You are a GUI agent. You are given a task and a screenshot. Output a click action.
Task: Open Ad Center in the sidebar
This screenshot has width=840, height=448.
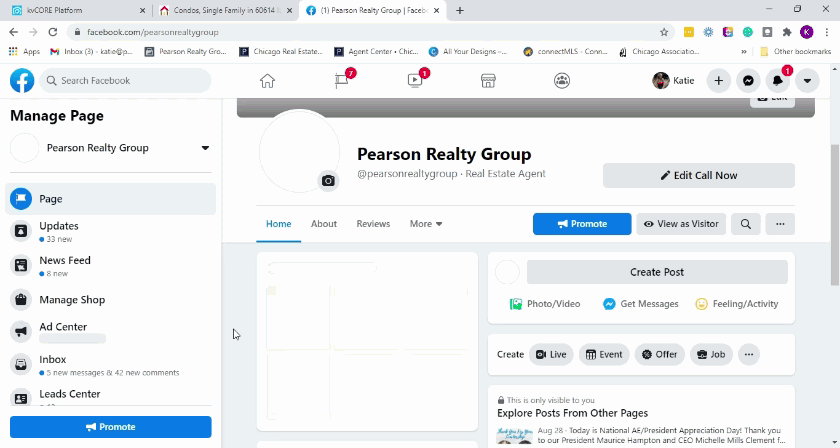(110, 332)
